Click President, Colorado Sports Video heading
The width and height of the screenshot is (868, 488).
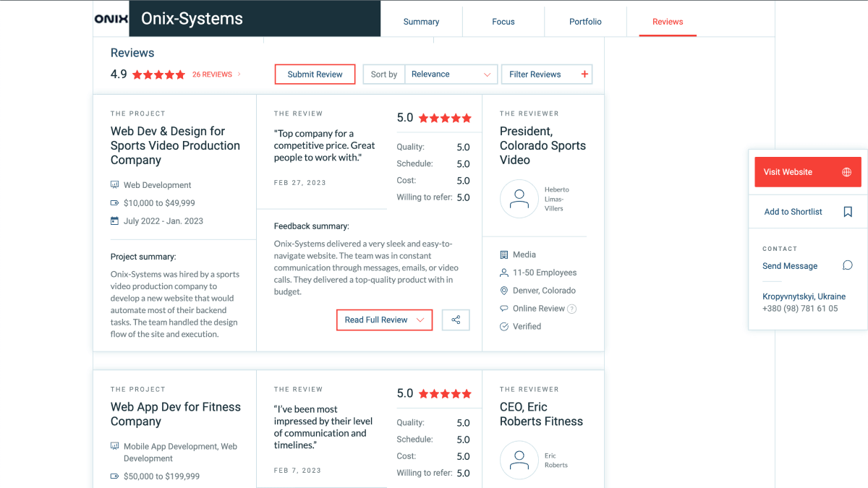[542, 145]
